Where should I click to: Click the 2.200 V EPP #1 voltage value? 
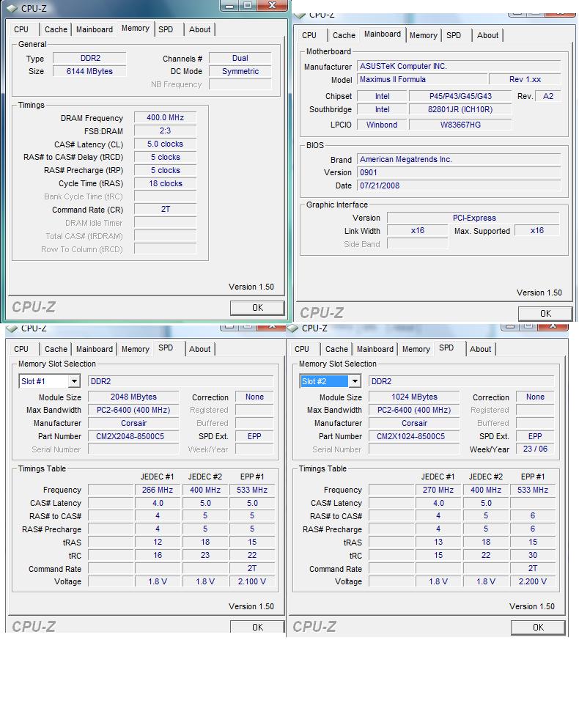point(533,581)
